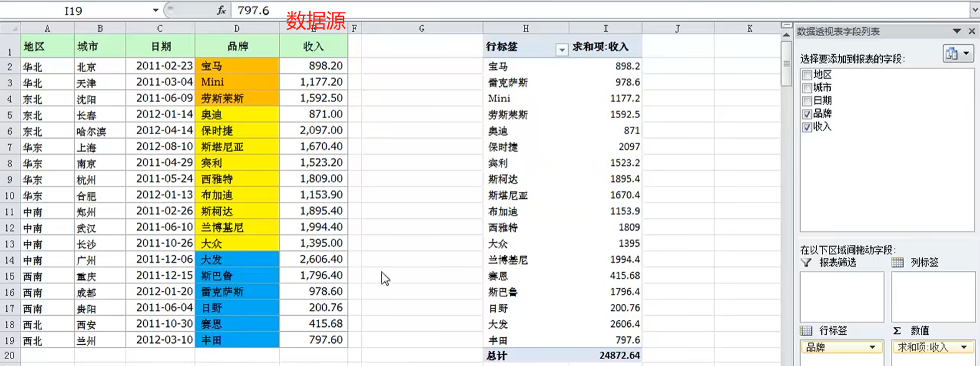Click the 报表筛选 filter funnel icon
Viewport: 980px width, 366px height.
coord(806,263)
